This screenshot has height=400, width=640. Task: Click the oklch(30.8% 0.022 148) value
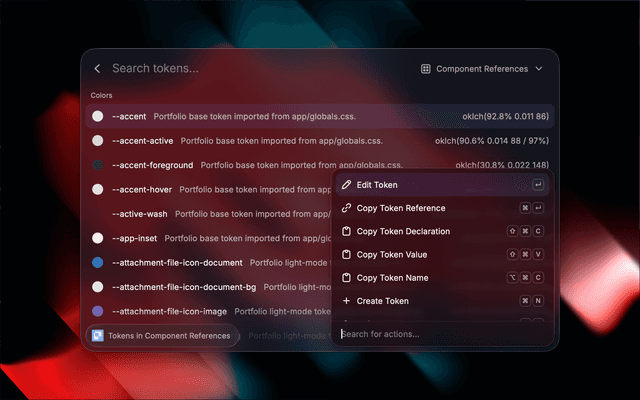point(502,165)
